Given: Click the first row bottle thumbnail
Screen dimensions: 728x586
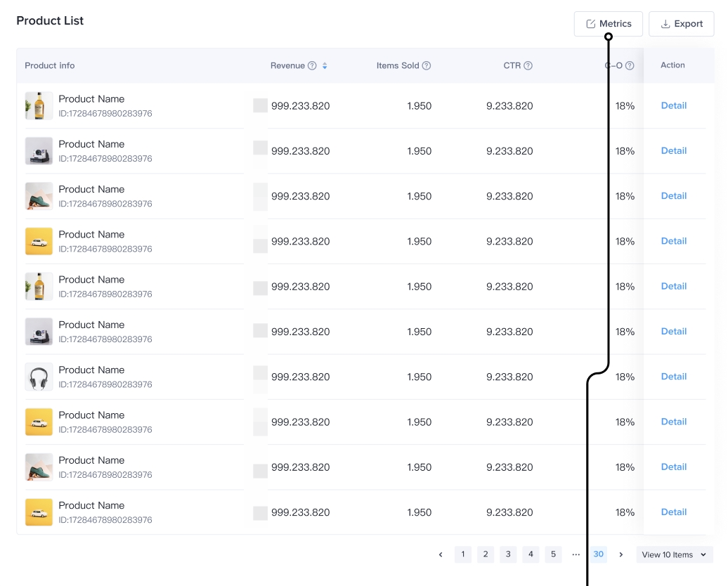Looking at the screenshot, I should [39, 106].
